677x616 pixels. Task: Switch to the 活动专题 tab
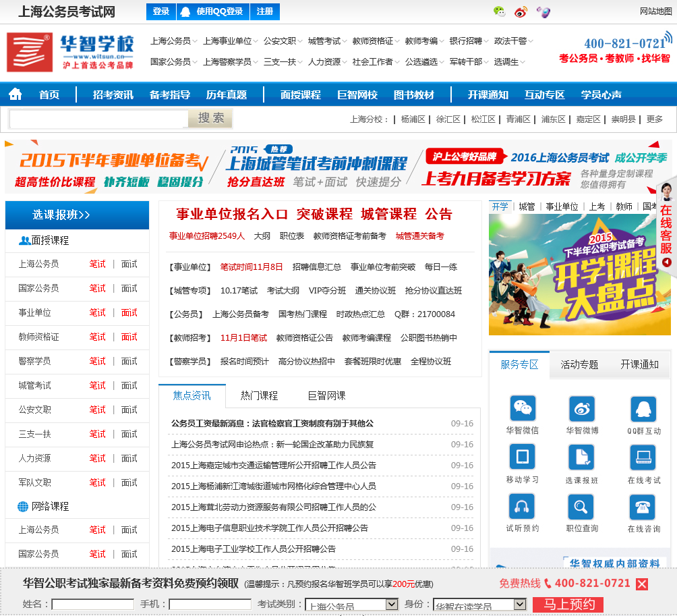click(579, 364)
